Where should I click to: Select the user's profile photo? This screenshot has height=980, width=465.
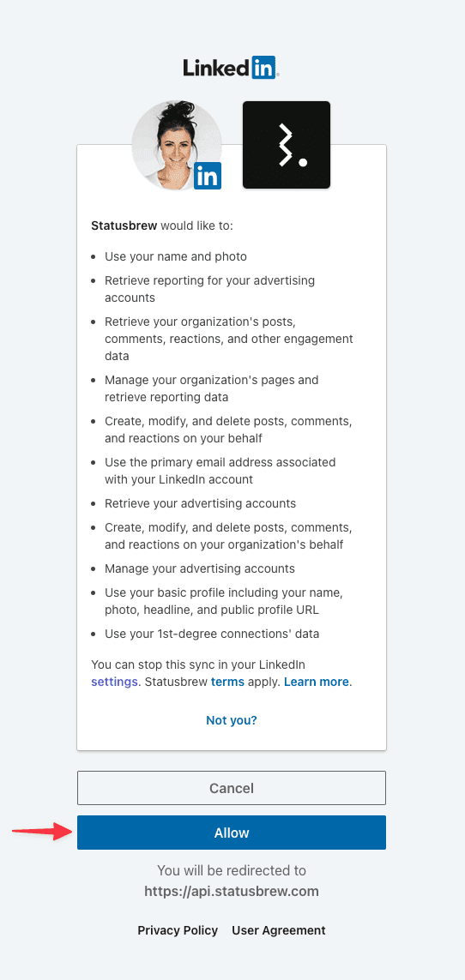[x=176, y=145]
